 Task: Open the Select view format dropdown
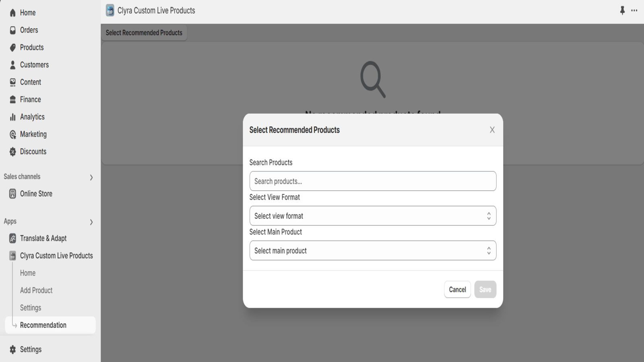[x=373, y=216]
